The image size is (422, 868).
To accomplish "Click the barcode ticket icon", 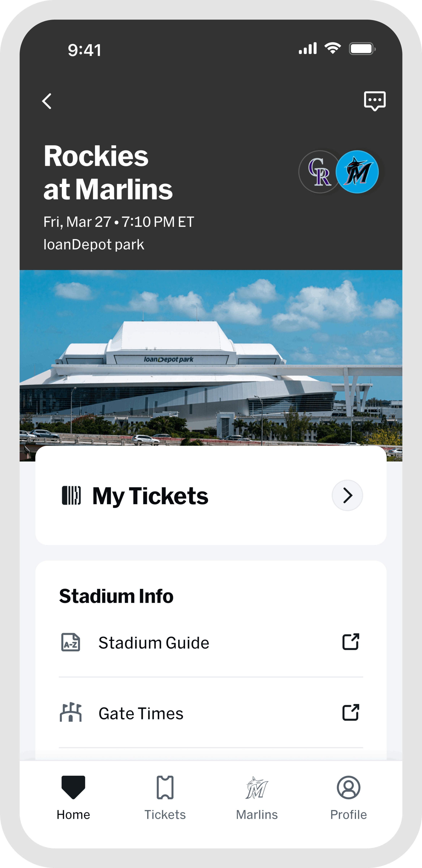I will (71, 495).
